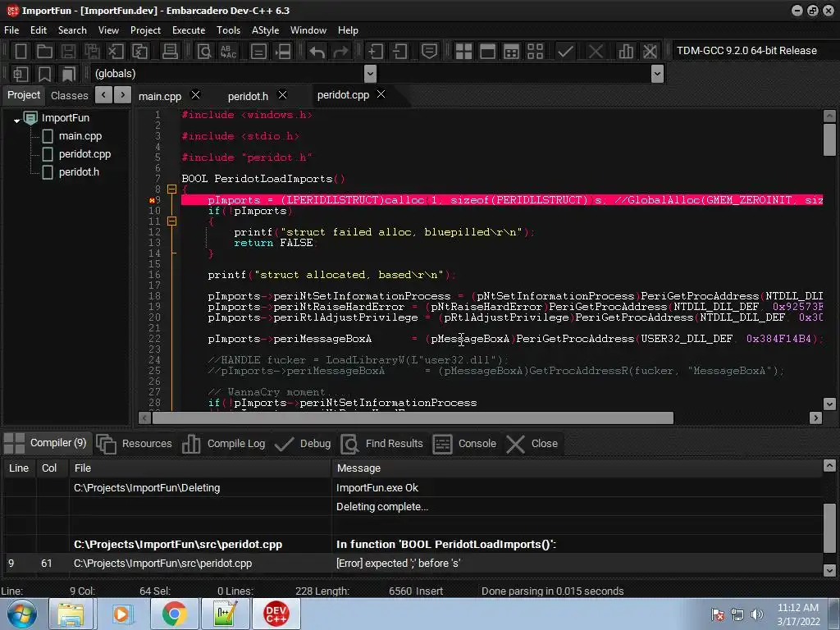Click editor horizontal scrollbar right arrow

(x=815, y=418)
